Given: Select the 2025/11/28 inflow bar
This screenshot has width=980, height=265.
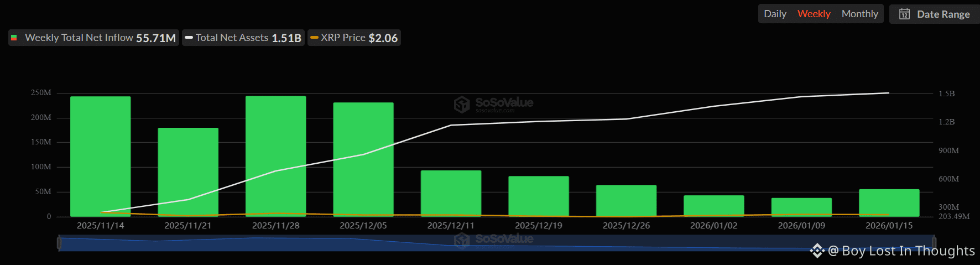Looking at the screenshot, I should point(276,156).
